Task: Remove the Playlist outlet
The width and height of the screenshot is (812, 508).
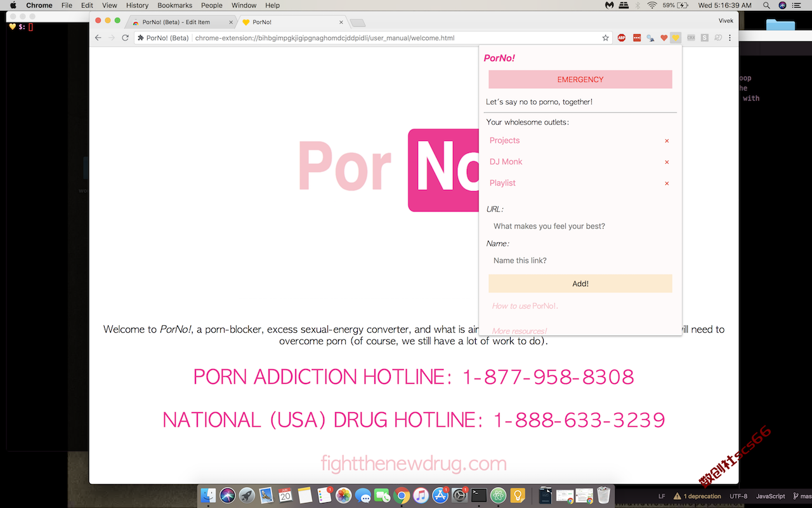Action: coord(667,184)
